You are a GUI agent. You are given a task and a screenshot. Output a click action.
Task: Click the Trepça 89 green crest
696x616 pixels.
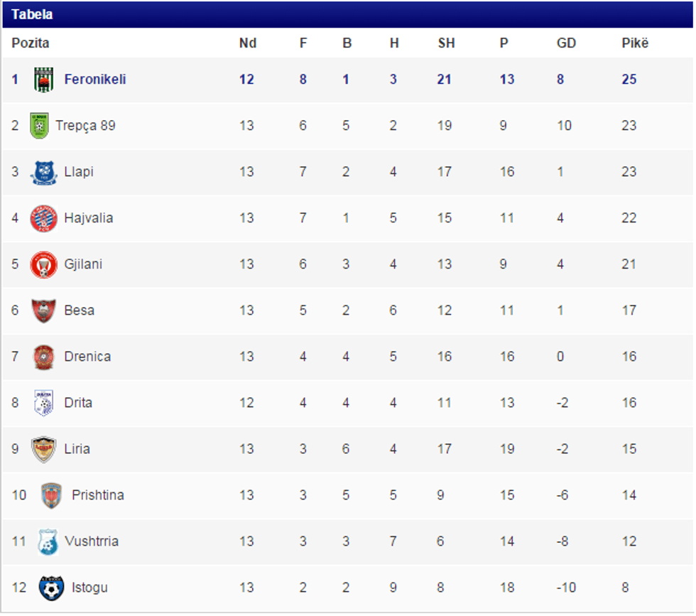coord(39,126)
